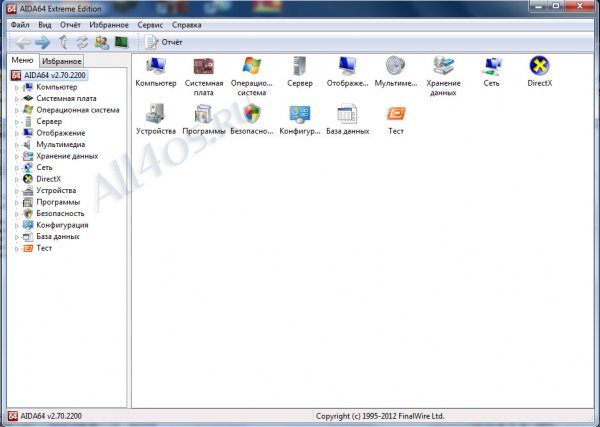Open the Тест icon in the main pane
This screenshot has width=600, height=427.
pos(396,120)
